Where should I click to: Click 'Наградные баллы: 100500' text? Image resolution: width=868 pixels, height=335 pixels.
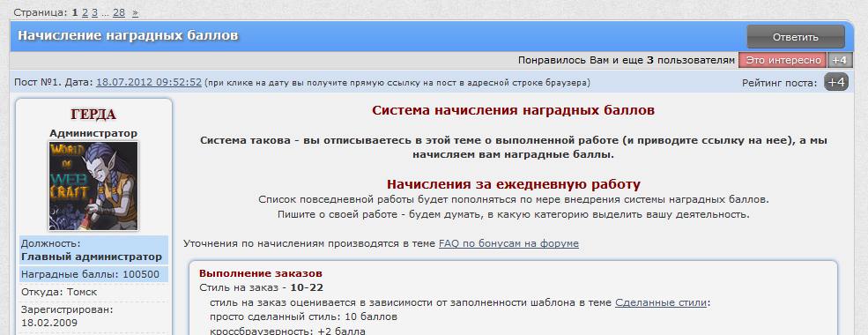tap(90, 274)
